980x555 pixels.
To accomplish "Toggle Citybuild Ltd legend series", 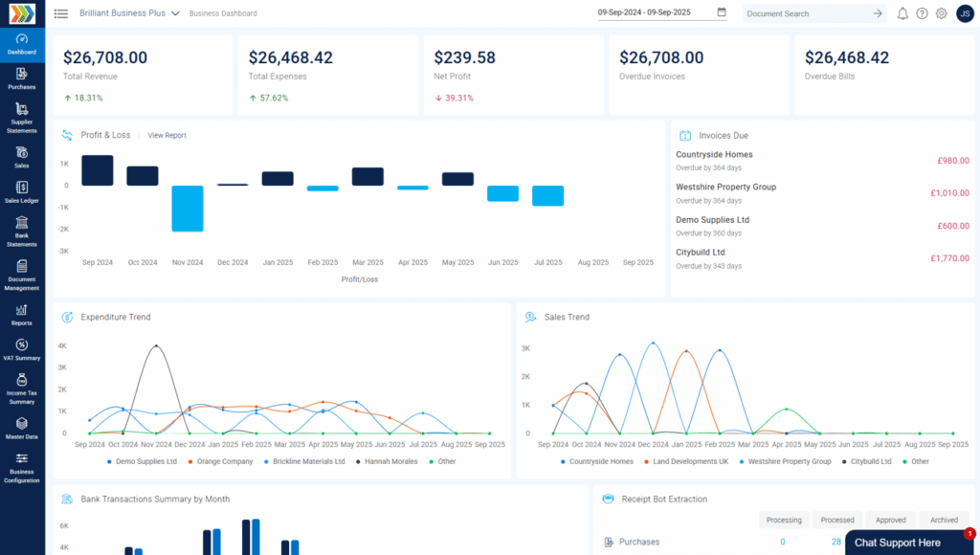I will coord(866,461).
